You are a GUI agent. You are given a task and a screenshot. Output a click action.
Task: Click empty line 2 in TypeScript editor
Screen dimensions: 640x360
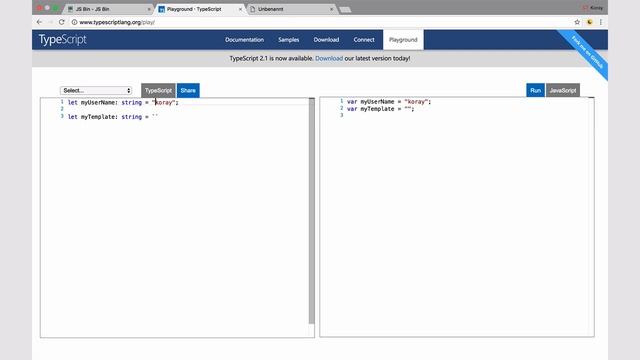point(188,109)
